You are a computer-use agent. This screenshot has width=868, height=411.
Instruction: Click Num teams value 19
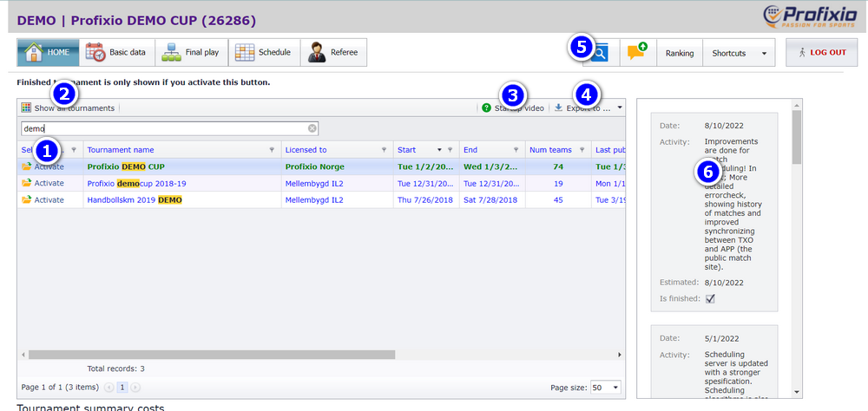coord(558,183)
